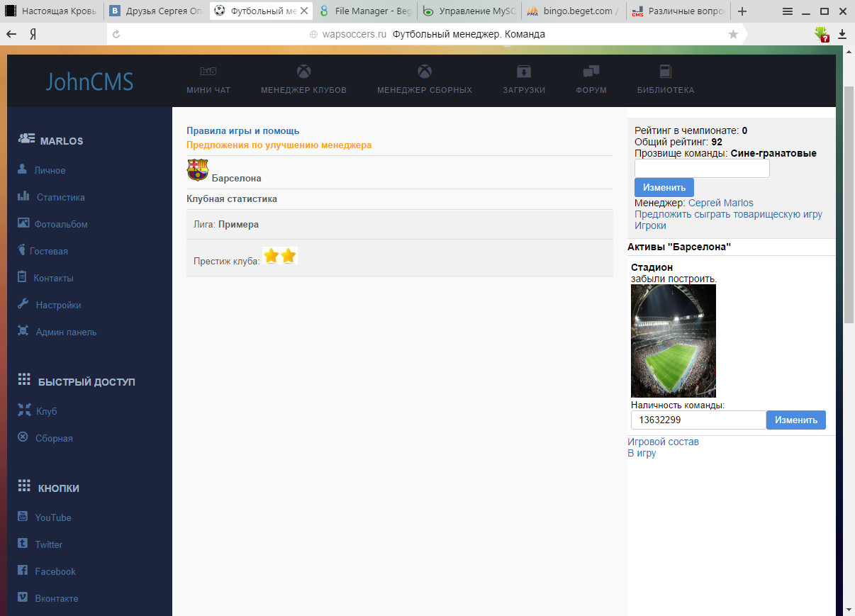
Task: Click the YouTube icon in sidebar
Action: (23, 517)
